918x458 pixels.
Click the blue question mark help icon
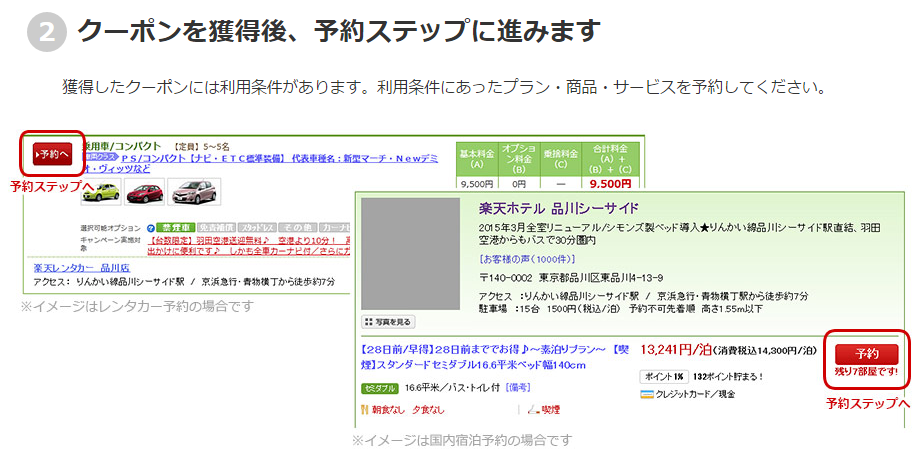pos(151,228)
